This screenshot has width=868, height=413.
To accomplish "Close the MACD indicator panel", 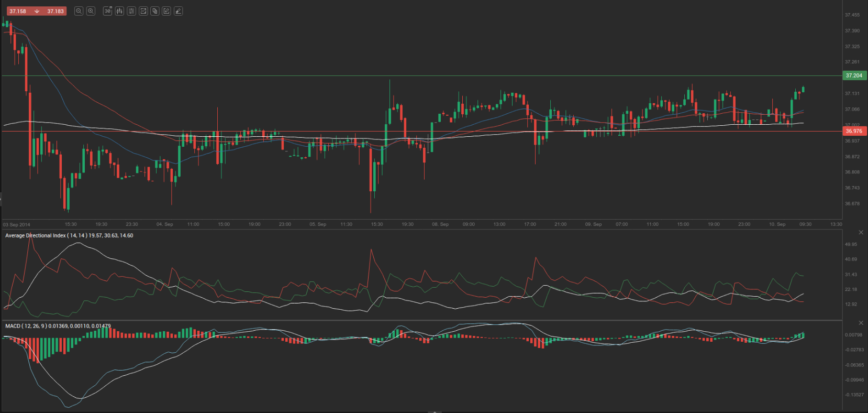I will (861, 323).
